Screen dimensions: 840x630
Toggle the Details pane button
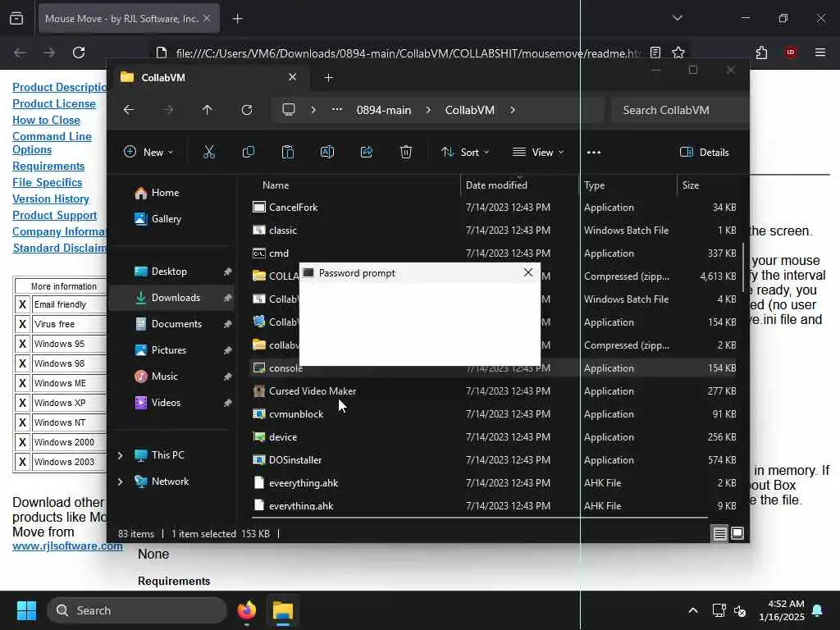pyautogui.click(x=704, y=152)
